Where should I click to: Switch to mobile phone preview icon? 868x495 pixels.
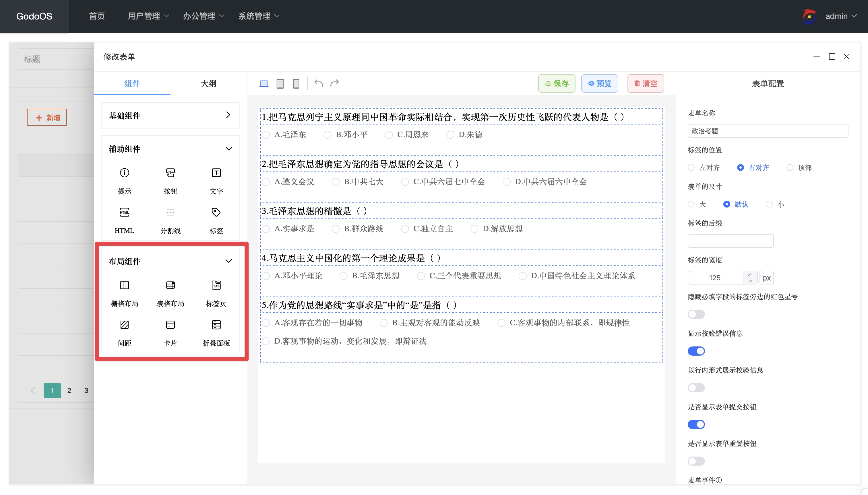296,83
